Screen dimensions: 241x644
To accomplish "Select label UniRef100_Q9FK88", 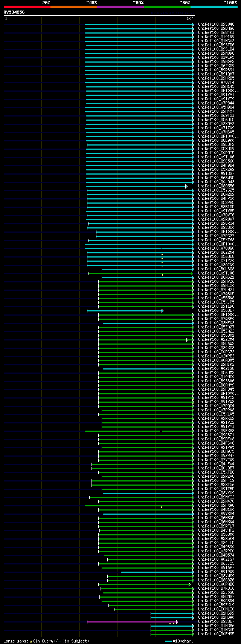I will pyautogui.click(x=216, y=431).
